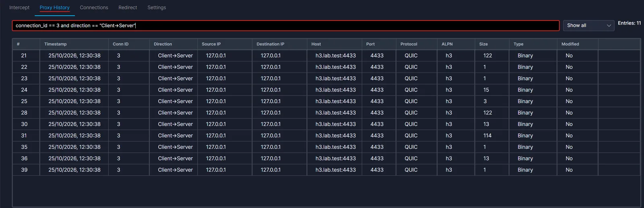Switch to the Intercept tab
This screenshot has width=644, height=208.
coord(19,8)
